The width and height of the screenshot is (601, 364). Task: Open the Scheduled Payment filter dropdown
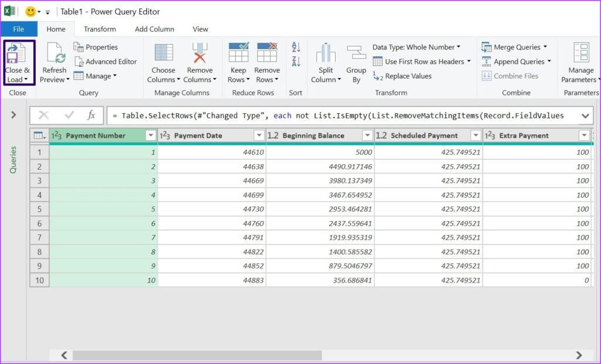click(x=475, y=135)
